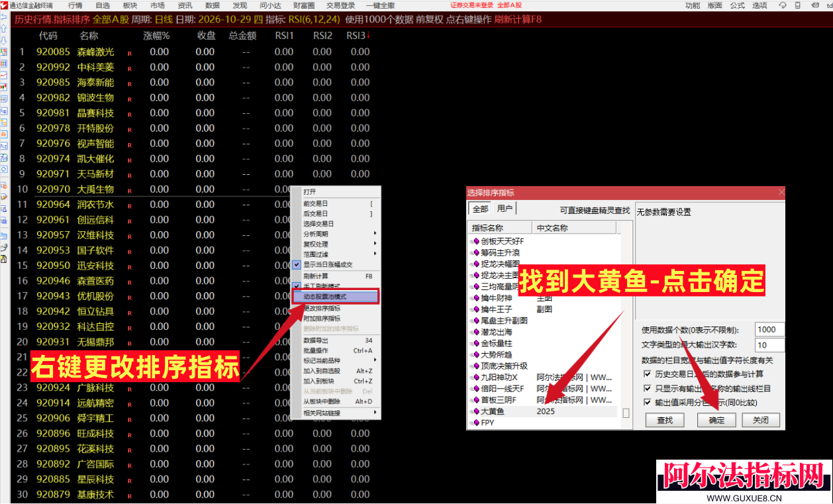The image size is (833, 504).
Task: Click the purple icon next to 金标量柱
Action: [474, 344]
